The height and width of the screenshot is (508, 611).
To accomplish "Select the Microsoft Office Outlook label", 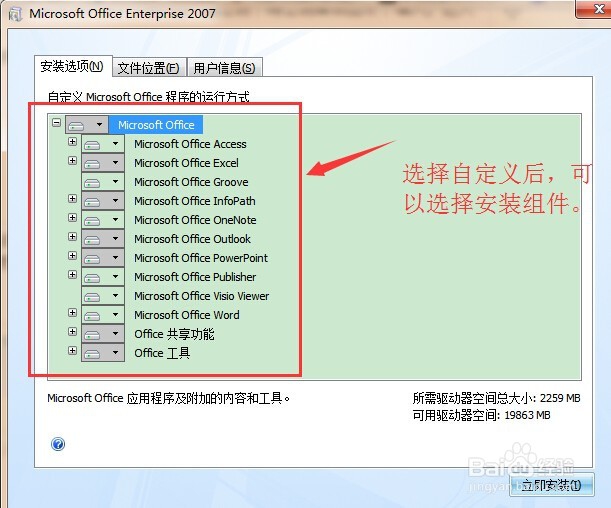I will coord(192,239).
